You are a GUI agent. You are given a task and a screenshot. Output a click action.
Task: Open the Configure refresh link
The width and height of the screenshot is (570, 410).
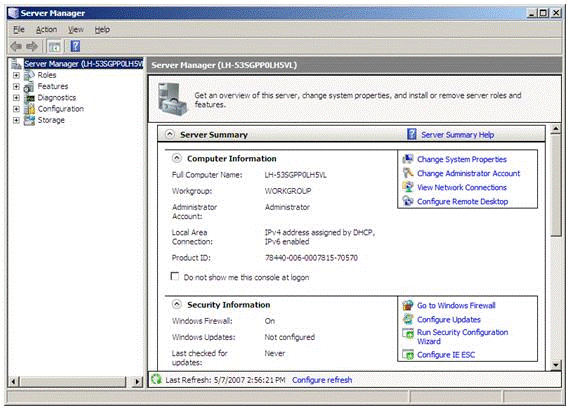click(x=322, y=380)
